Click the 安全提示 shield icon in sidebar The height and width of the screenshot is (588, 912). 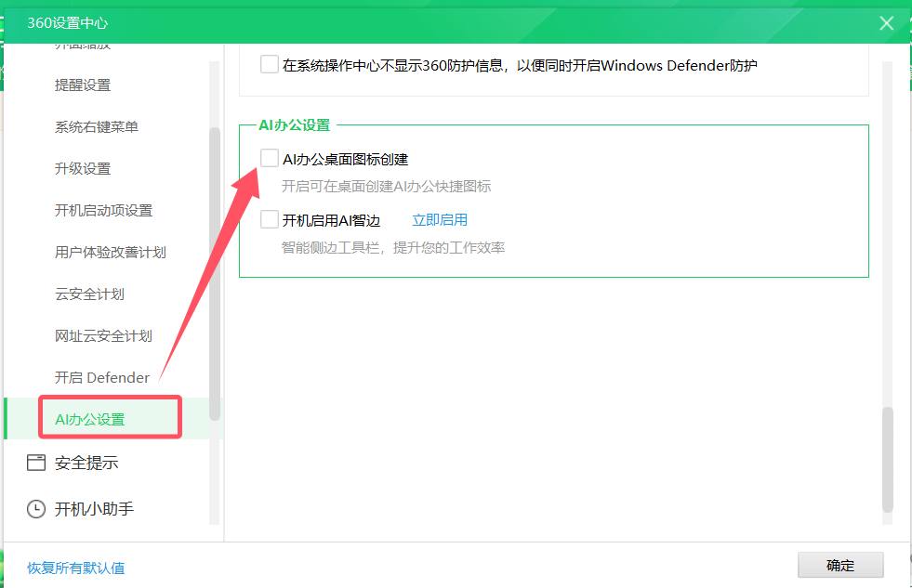[35, 462]
